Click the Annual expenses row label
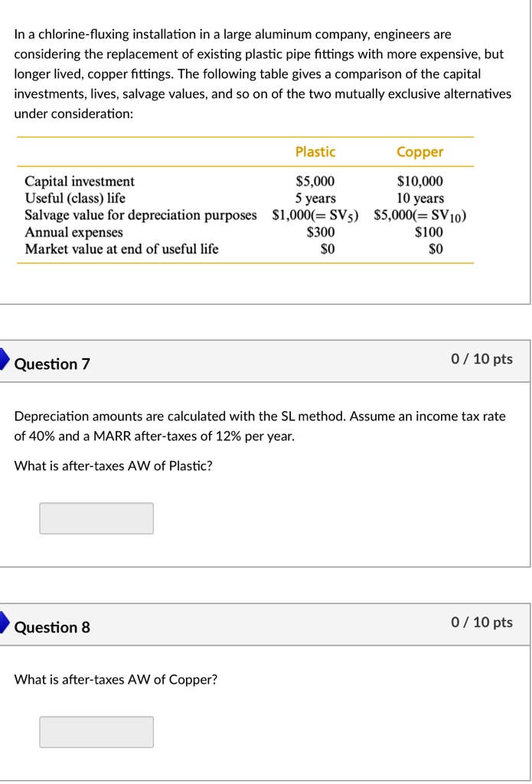The height and width of the screenshot is (784, 532). (73, 232)
